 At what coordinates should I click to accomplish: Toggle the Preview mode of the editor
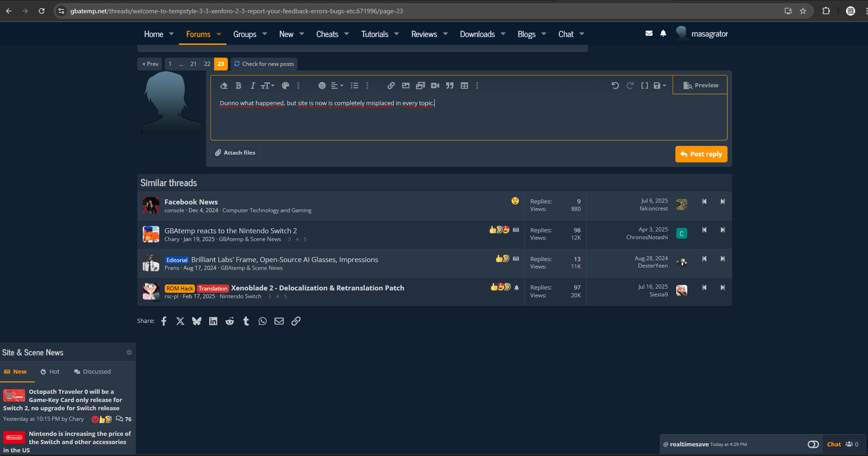pyautogui.click(x=701, y=86)
